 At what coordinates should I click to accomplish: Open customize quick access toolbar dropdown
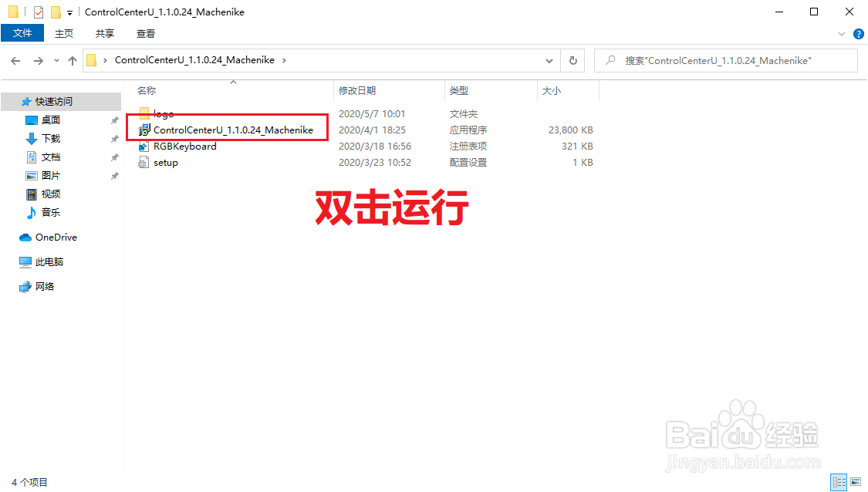tap(69, 12)
